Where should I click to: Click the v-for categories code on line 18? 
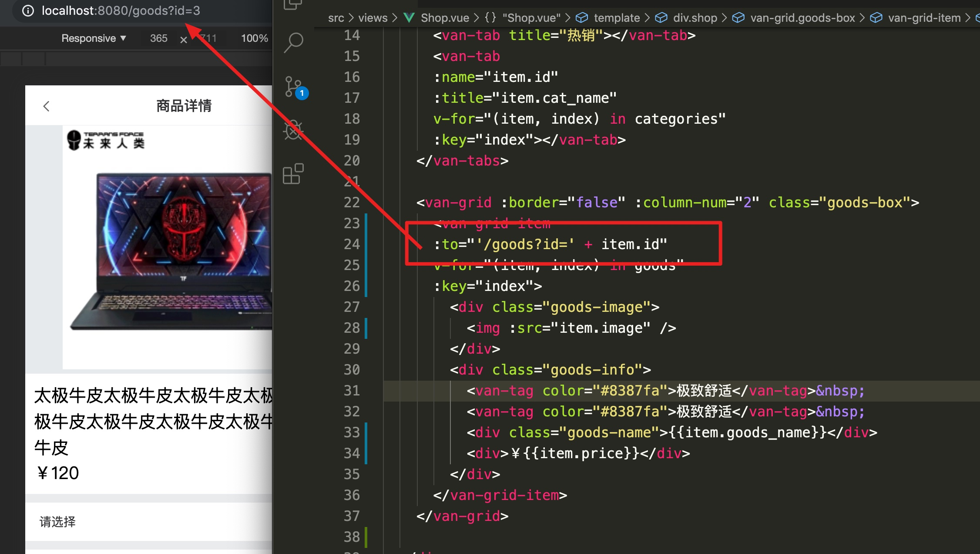(x=579, y=119)
